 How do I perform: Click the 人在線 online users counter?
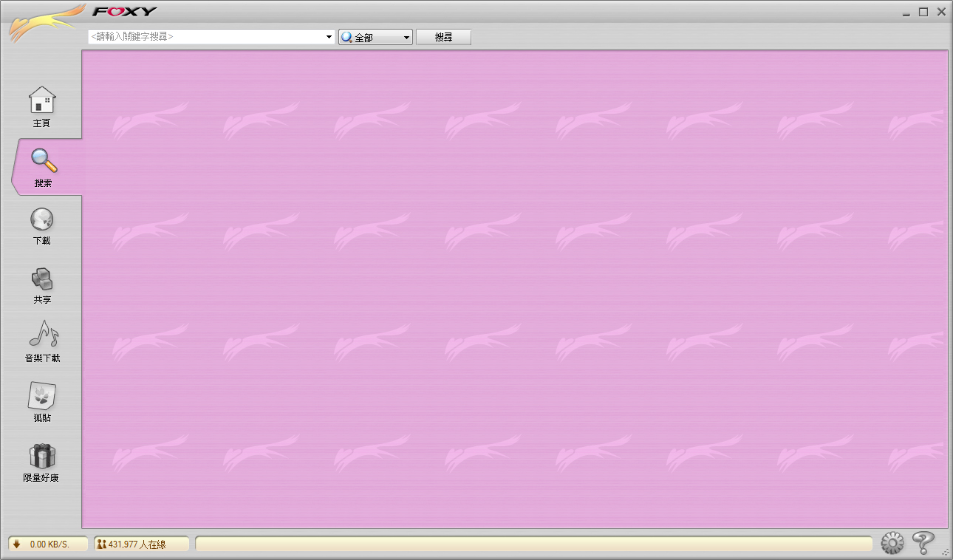pos(141,544)
